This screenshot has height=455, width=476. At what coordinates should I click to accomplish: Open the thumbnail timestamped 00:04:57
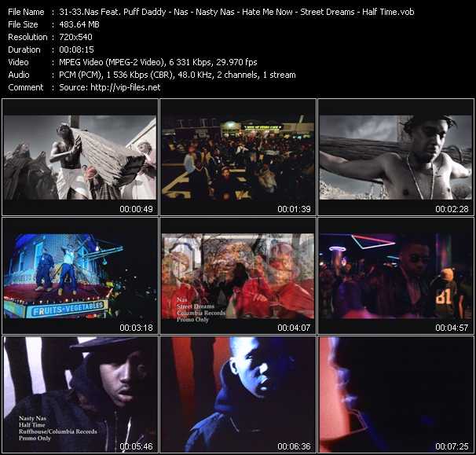(x=396, y=276)
